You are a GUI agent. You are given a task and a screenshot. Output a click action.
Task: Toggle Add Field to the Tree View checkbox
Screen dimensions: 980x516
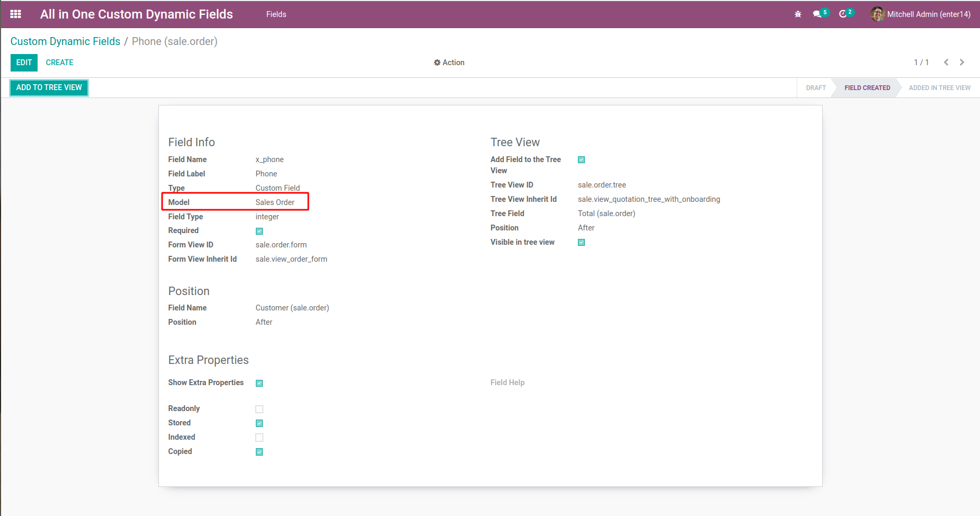pyautogui.click(x=581, y=160)
